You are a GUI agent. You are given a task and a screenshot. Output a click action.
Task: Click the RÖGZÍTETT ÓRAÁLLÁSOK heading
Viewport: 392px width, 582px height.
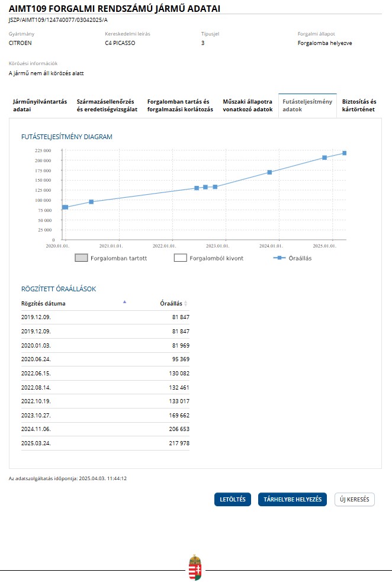[x=59, y=289]
